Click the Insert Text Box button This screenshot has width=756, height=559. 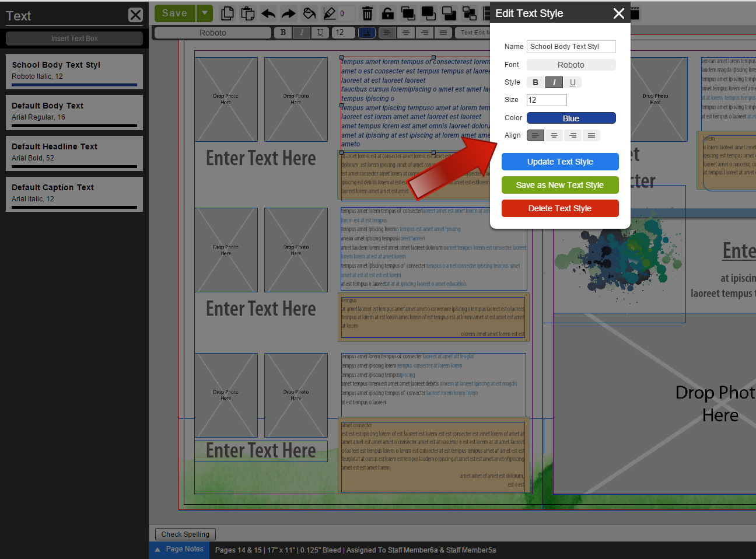pos(74,39)
